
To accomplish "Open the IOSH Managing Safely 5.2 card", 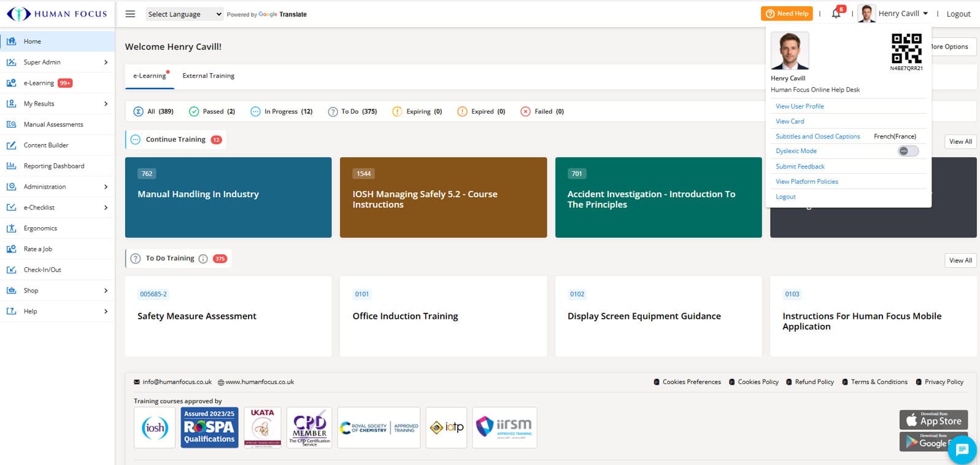I will (x=443, y=197).
